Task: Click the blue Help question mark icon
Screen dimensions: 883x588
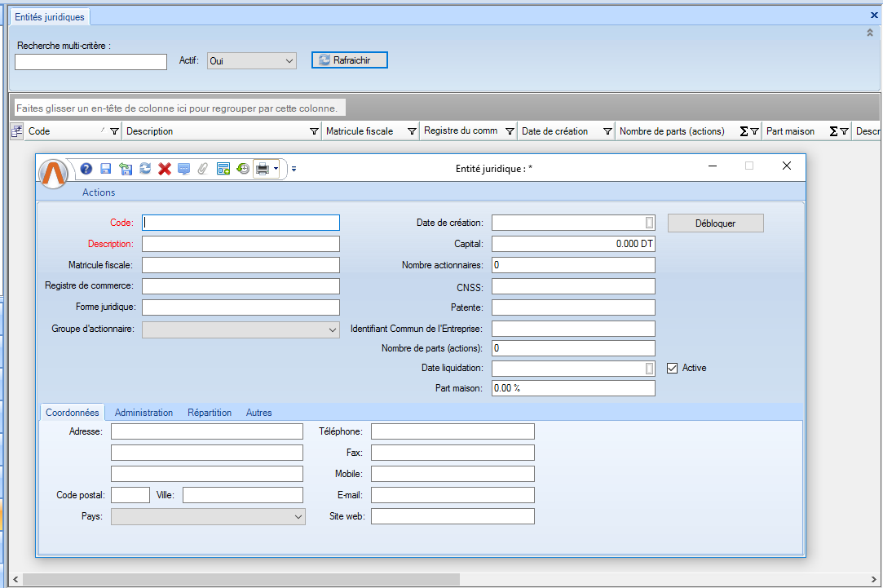Action: click(86, 169)
